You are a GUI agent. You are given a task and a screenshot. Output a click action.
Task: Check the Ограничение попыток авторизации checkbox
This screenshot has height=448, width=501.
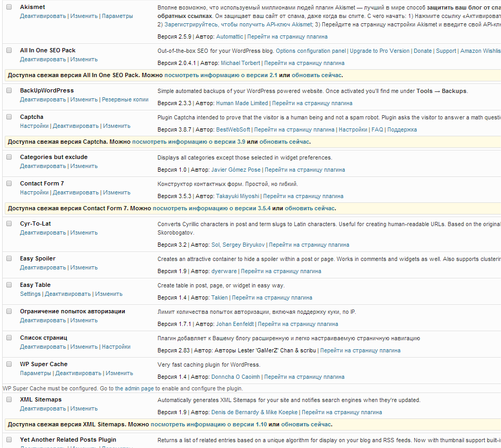pyautogui.click(x=9, y=311)
